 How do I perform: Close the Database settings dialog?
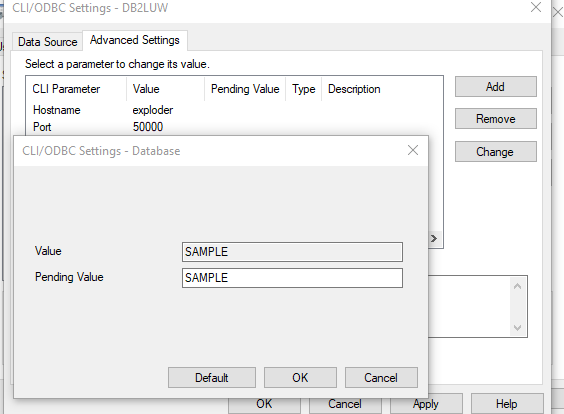click(413, 150)
